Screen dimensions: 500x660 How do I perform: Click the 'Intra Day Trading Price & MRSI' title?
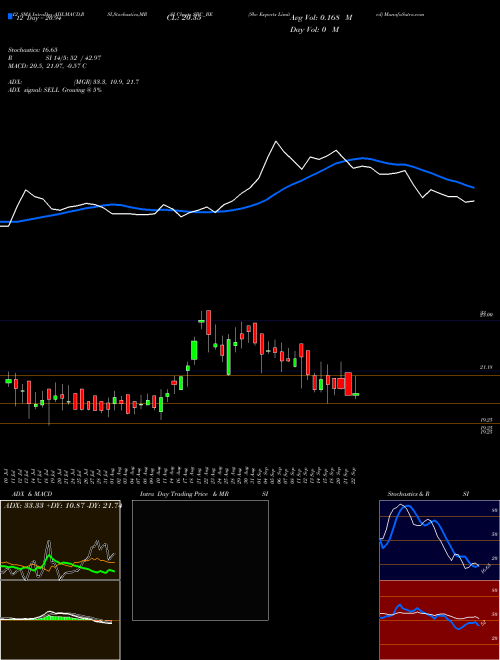point(204,494)
